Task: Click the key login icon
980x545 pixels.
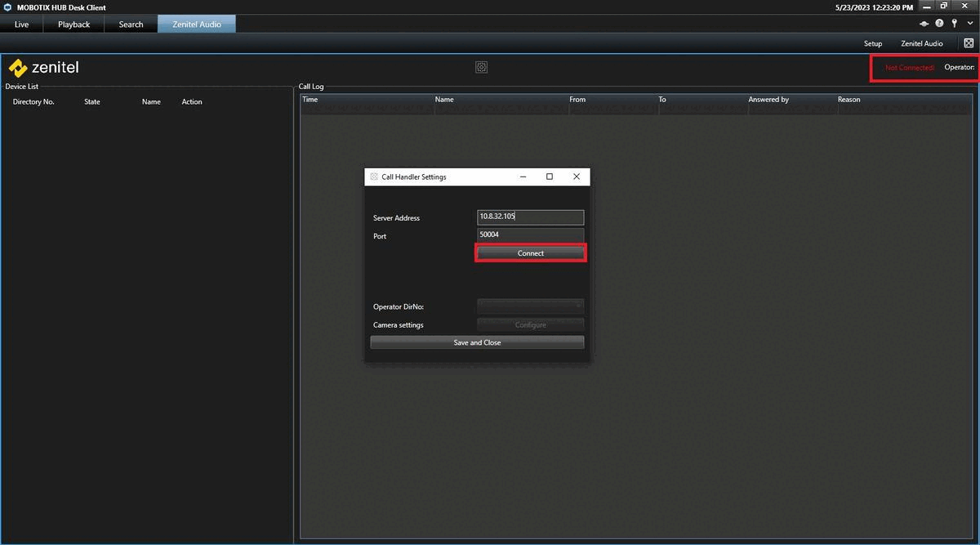Action: click(954, 24)
